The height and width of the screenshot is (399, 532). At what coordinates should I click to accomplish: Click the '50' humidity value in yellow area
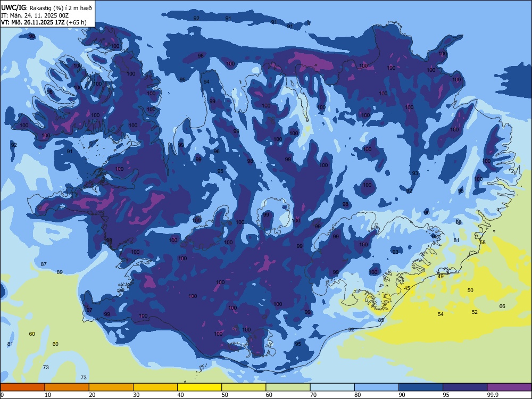click(470, 290)
